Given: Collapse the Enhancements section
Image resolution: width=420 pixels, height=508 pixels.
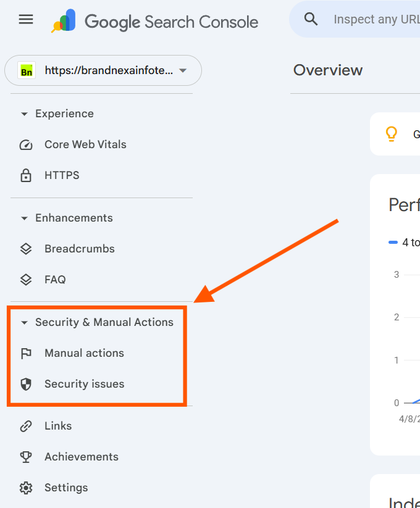Looking at the screenshot, I should point(24,217).
